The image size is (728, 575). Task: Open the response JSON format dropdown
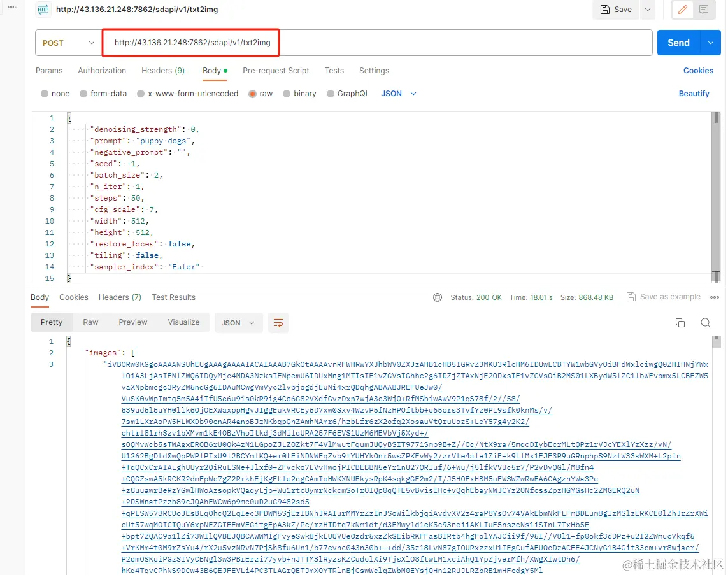coord(238,323)
